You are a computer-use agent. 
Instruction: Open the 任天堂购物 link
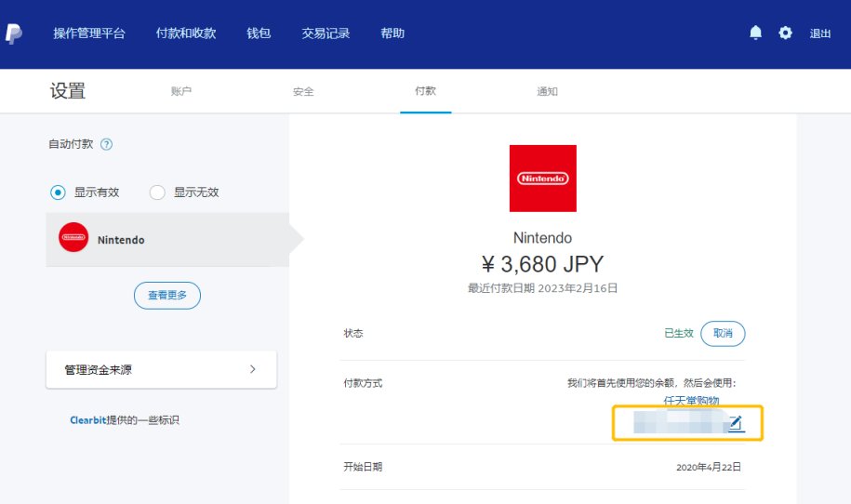[691, 401]
